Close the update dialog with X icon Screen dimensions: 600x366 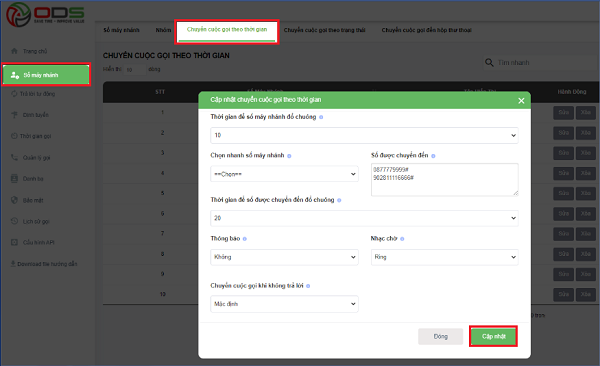click(521, 100)
